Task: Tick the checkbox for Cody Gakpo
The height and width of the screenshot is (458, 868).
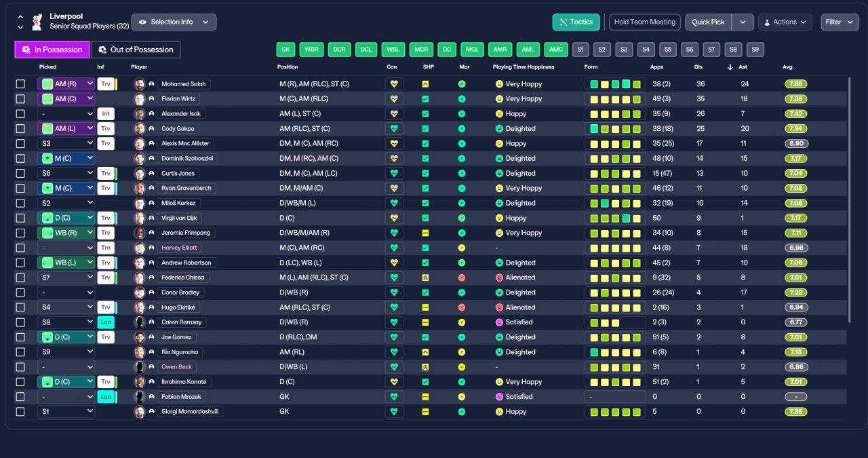Action: point(20,129)
